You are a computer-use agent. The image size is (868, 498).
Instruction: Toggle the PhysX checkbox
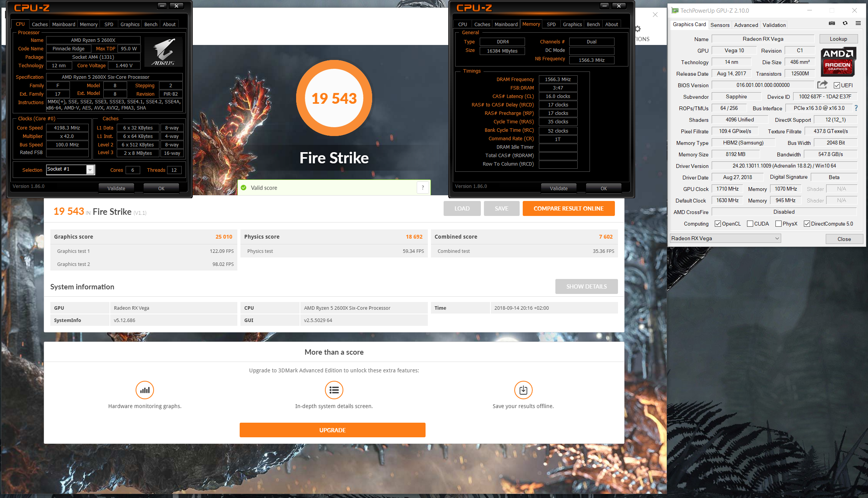click(x=779, y=224)
